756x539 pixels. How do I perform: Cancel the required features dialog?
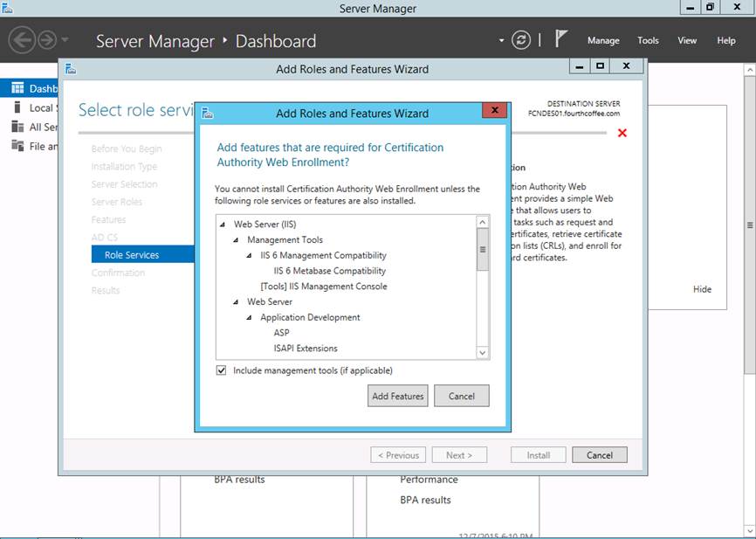pyautogui.click(x=461, y=396)
